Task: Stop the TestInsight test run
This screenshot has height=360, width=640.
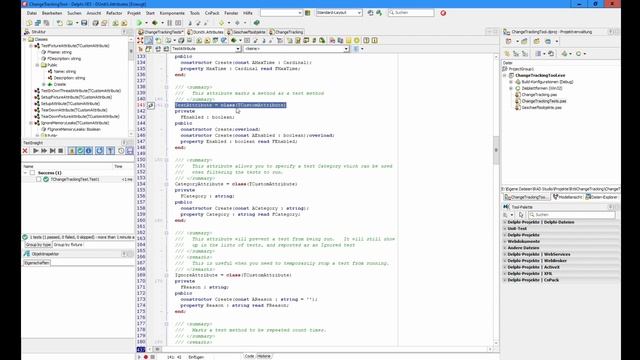Action: pyautogui.click(x=61, y=151)
